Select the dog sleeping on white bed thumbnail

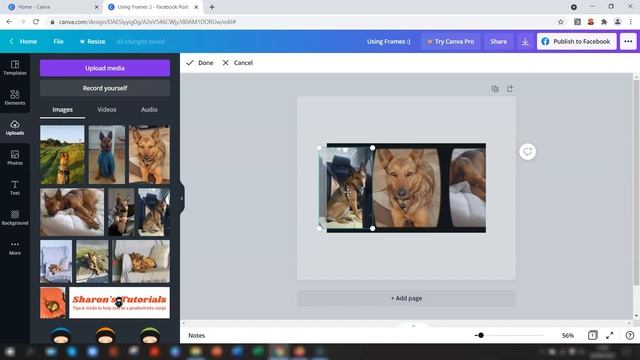(x=72, y=212)
